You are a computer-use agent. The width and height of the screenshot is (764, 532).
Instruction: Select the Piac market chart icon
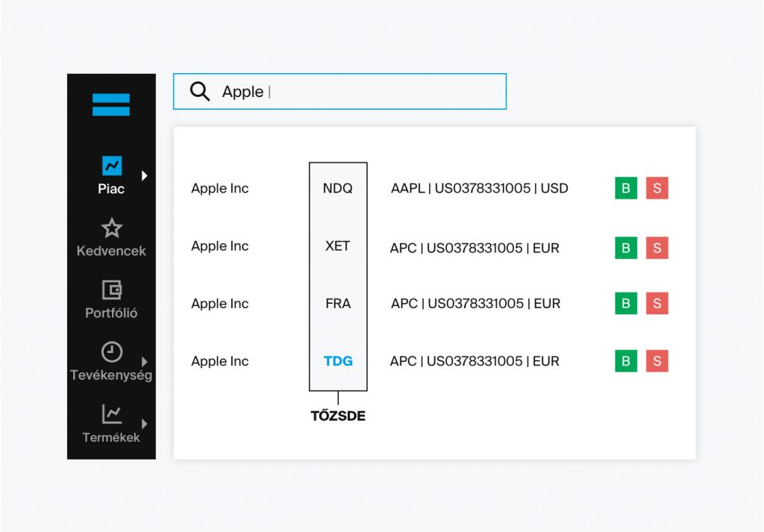112,166
